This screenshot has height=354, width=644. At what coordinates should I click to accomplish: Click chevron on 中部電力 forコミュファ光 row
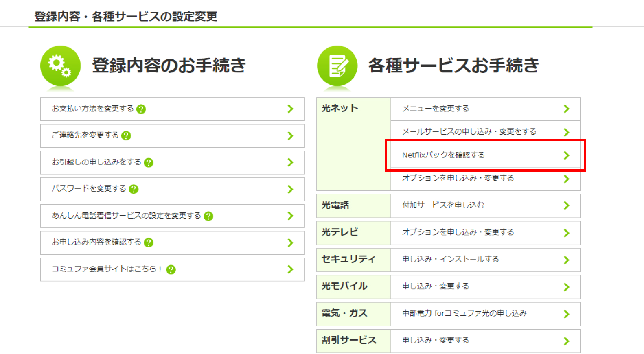click(x=566, y=314)
